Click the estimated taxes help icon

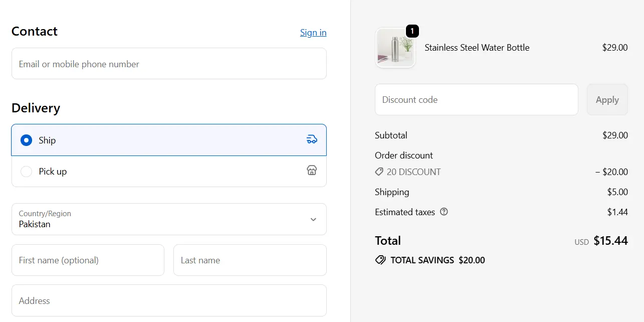point(444,212)
